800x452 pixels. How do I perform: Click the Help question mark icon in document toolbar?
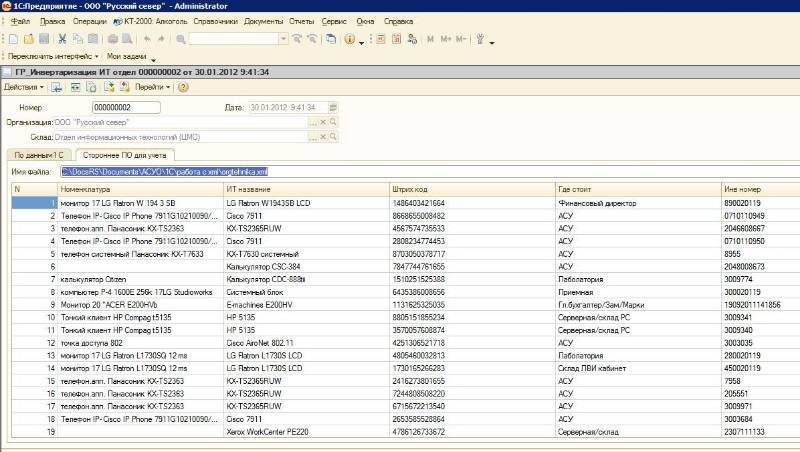tap(183, 87)
